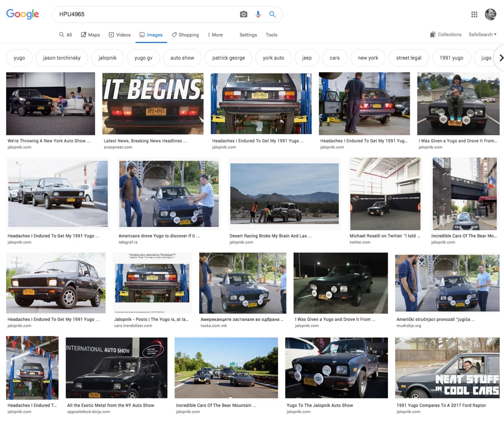Select the new york suggestion chip

pos(368,58)
